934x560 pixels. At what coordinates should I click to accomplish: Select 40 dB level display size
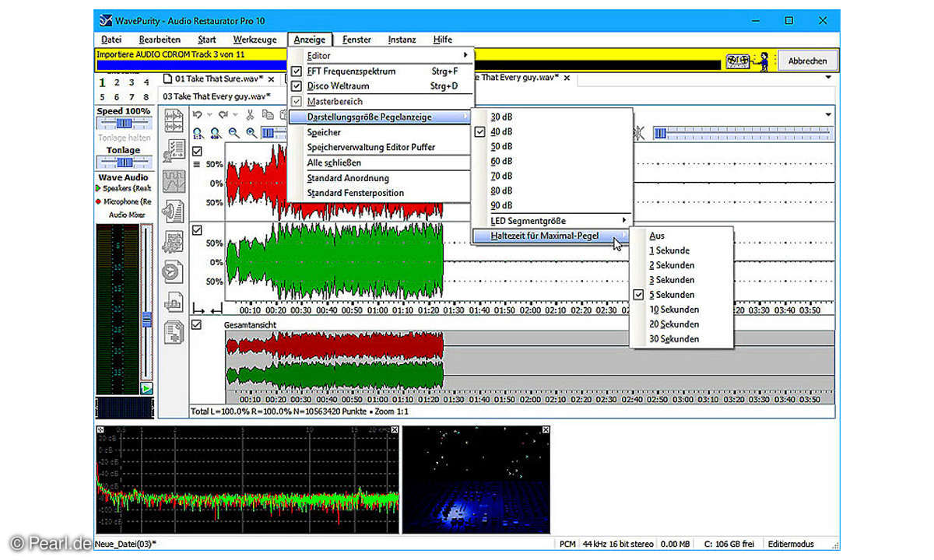[552, 131]
